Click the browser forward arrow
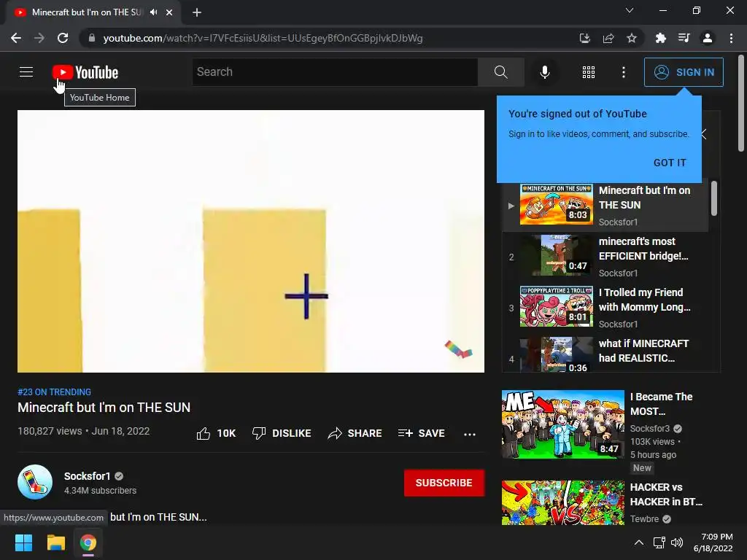747x560 pixels. pyautogui.click(x=39, y=38)
